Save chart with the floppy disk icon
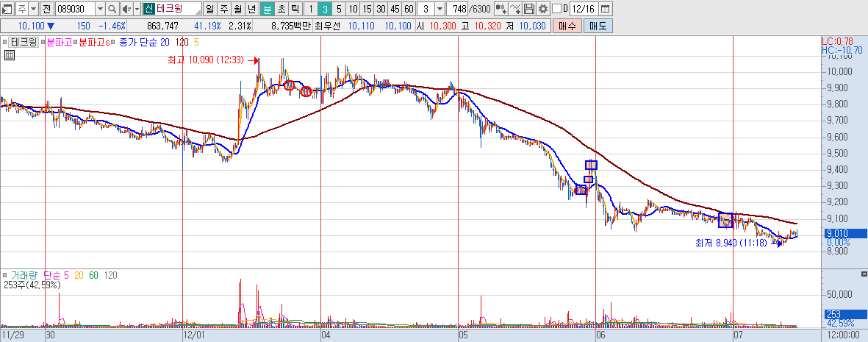 point(528,9)
